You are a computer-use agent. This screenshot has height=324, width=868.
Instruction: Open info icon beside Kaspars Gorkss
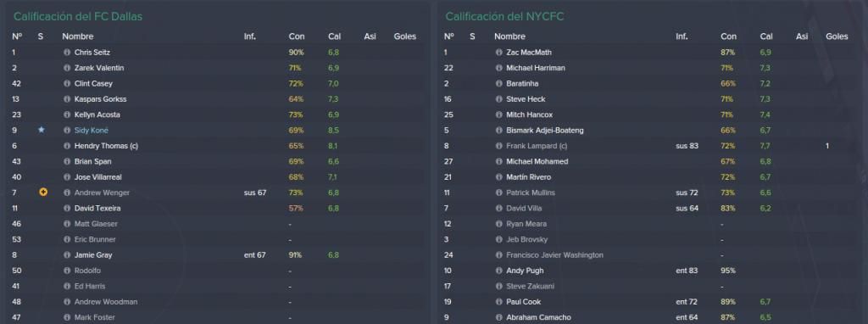67,99
